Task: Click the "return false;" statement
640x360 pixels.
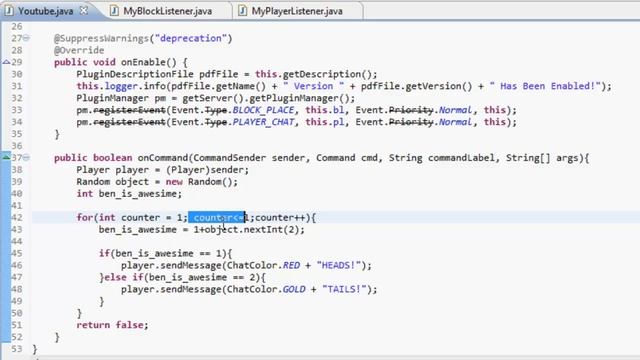Action: [112, 325]
